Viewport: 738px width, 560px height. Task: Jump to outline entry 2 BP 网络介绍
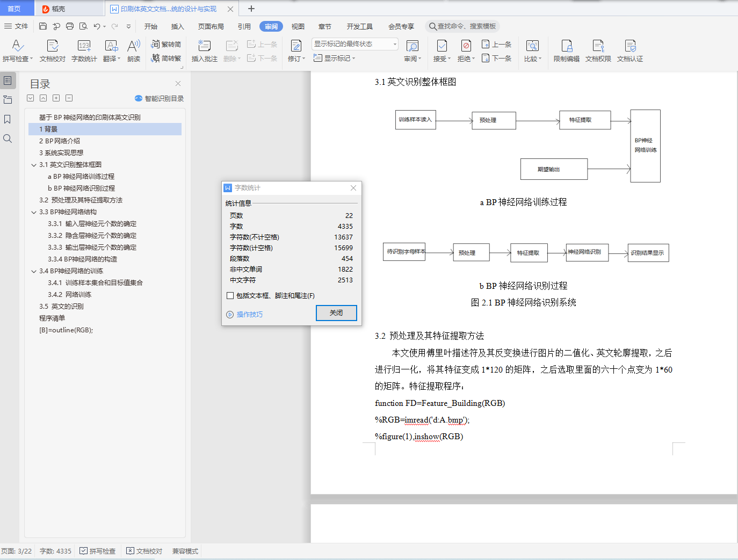pos(60,141)
